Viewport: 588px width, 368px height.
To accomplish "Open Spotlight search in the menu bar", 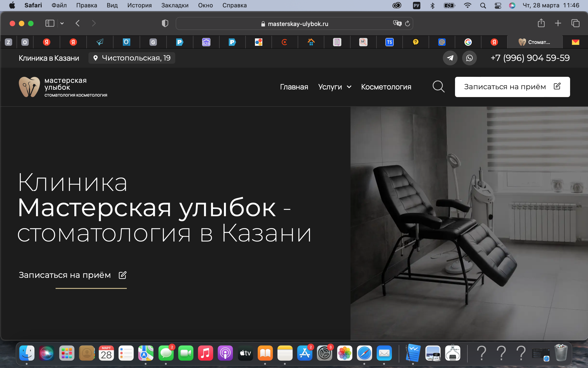I will tap(483, 5).
